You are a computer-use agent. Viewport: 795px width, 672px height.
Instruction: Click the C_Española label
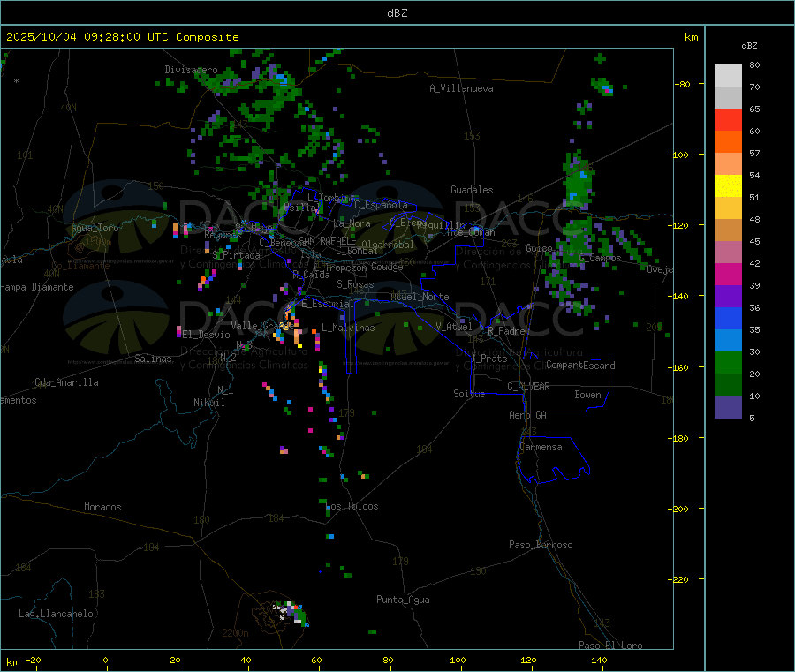click(381, 205)
